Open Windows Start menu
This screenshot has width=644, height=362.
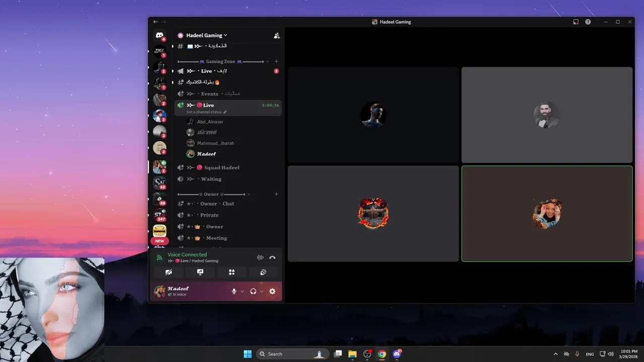click(248, 354)
